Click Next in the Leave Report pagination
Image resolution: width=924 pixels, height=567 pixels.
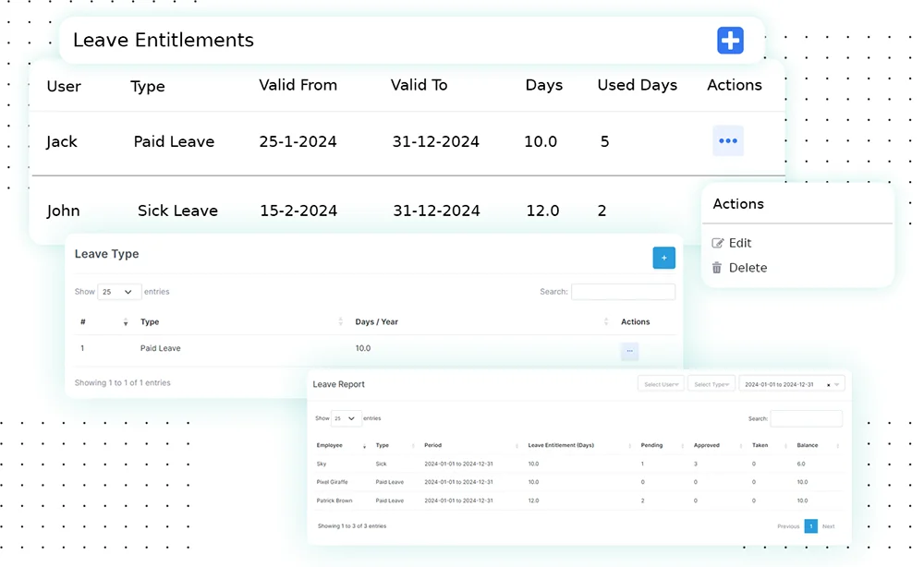[828, 526]
